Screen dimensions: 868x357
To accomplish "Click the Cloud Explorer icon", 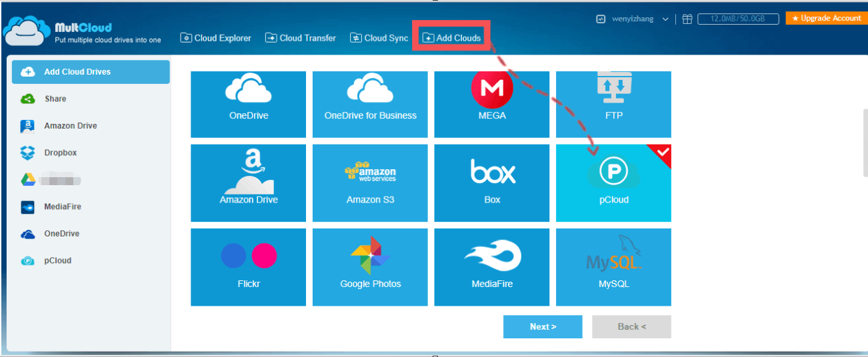I will [186, 38].
